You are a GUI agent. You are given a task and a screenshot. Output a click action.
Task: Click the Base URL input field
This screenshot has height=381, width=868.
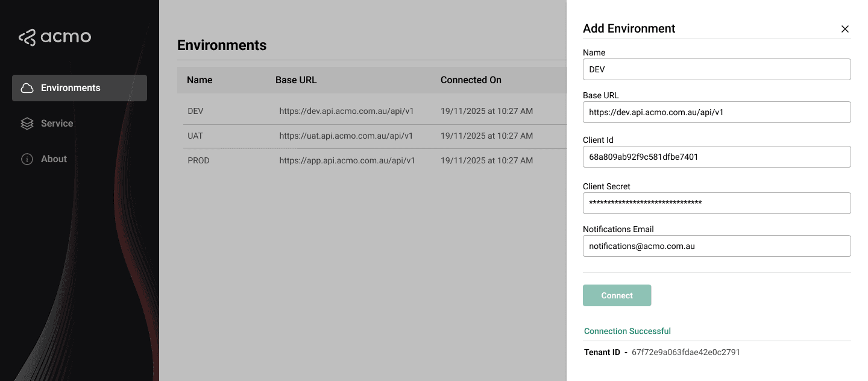[x=716, y=112]
